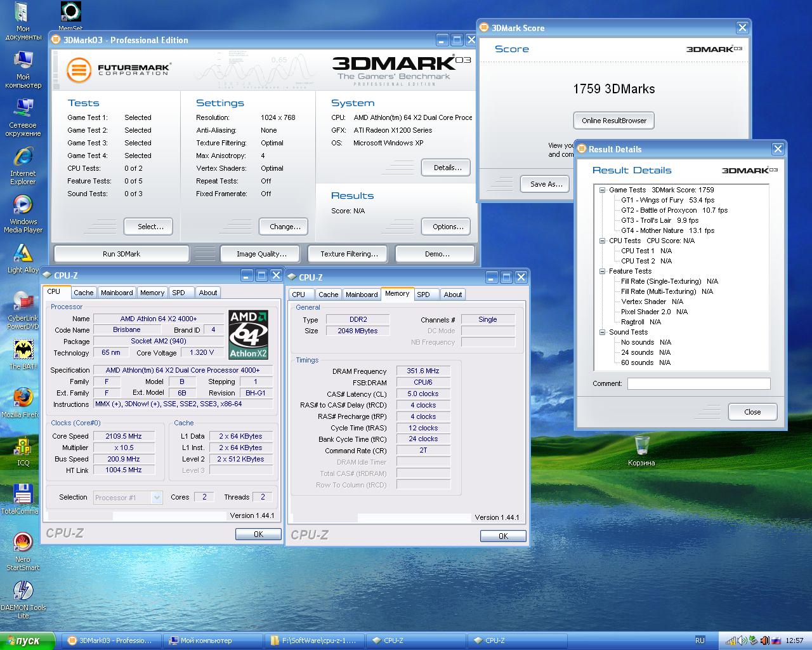Switch to 3DMark03 taskbar button
Image resolution: width=812 pixels, height=650 pixels.
click(111, 640)
